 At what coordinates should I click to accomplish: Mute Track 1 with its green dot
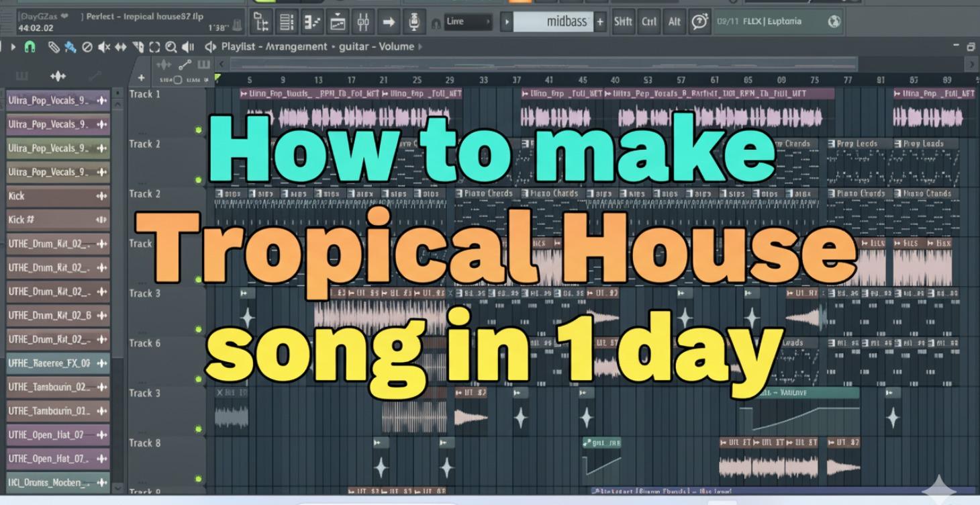(x=198, y=129)
